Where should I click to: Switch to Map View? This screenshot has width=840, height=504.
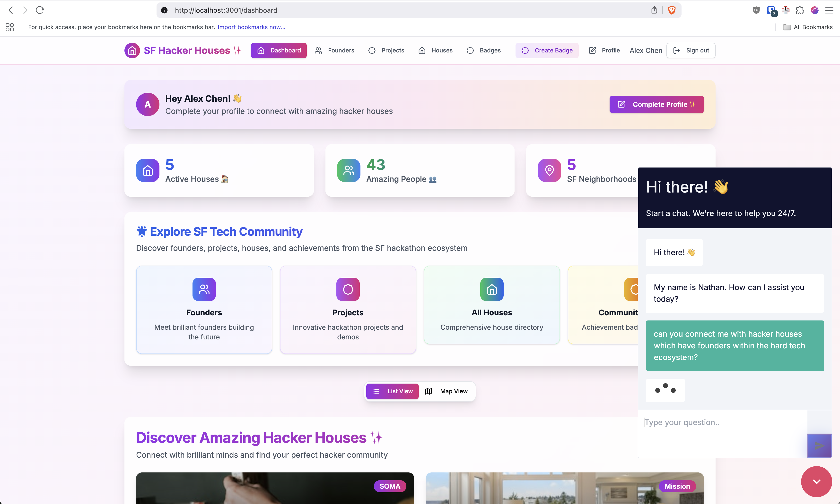click(x=447, y=391)
